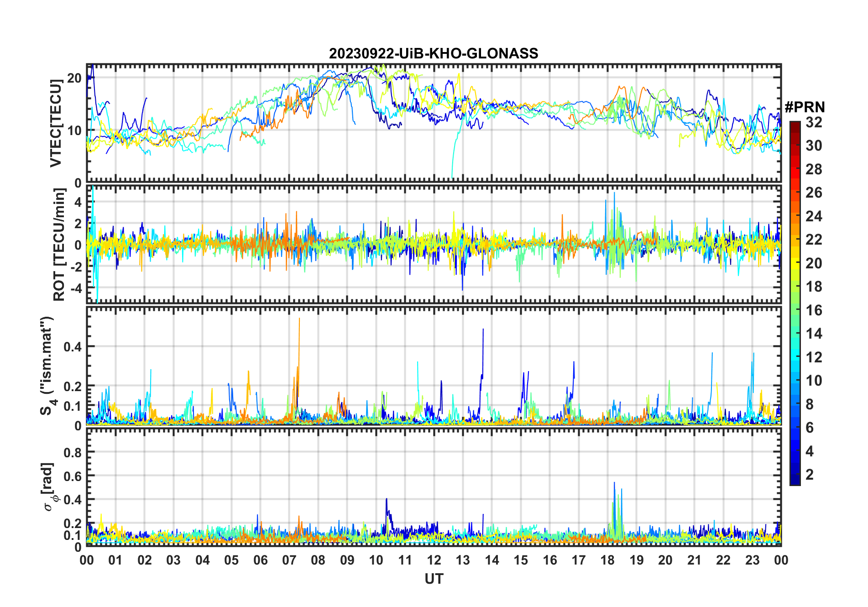The height and width of the screenshot is (607, 868).
Task: Click the sigma-phi [rad] y-axis label
Action: (48, 487)
